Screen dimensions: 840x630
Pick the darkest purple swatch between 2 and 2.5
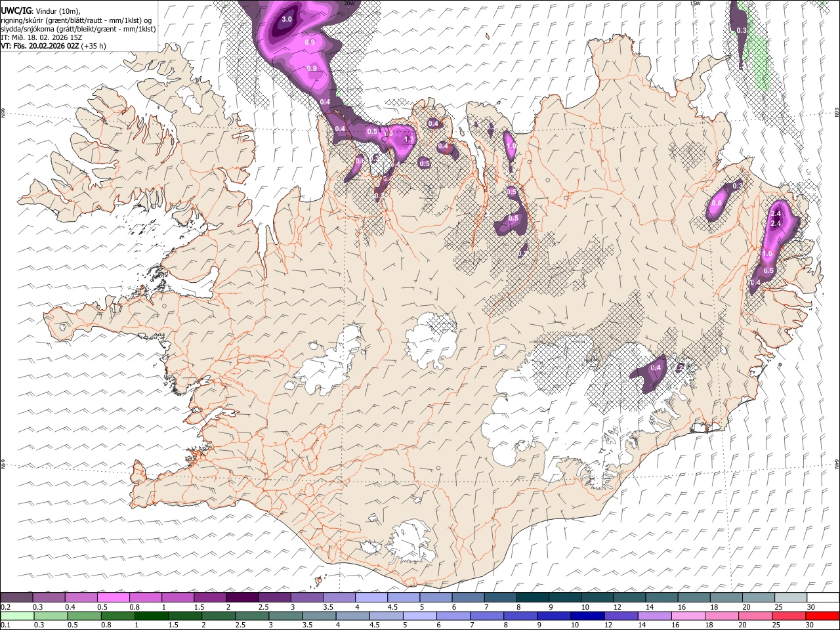point(242,597)
